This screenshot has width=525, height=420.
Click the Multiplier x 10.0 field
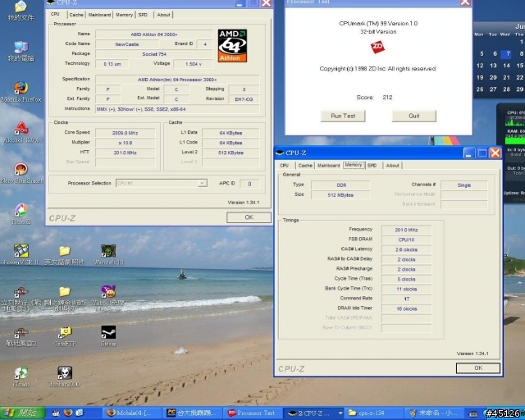(126, 143)
